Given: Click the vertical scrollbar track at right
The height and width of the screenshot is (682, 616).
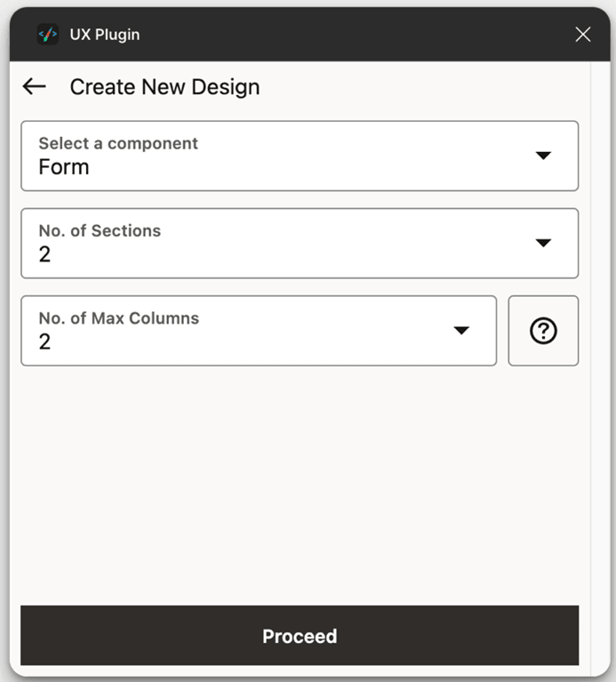Looking at the screenshot, I should (600, 356).
